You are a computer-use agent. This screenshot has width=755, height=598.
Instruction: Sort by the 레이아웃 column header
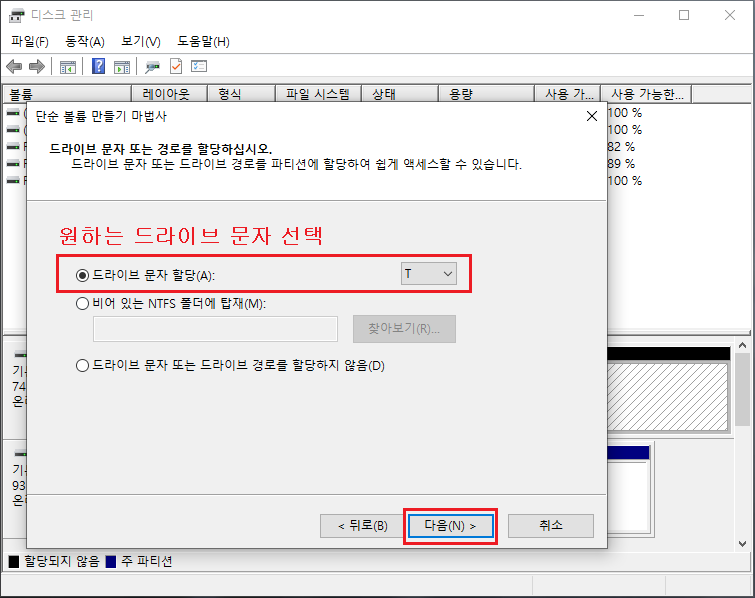(x=169, y=94)
